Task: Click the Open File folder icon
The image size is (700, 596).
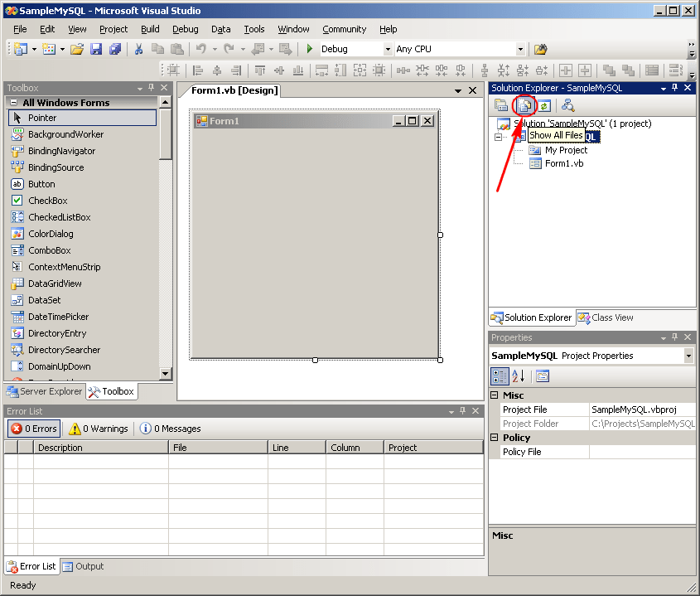Action: [76, 49]
